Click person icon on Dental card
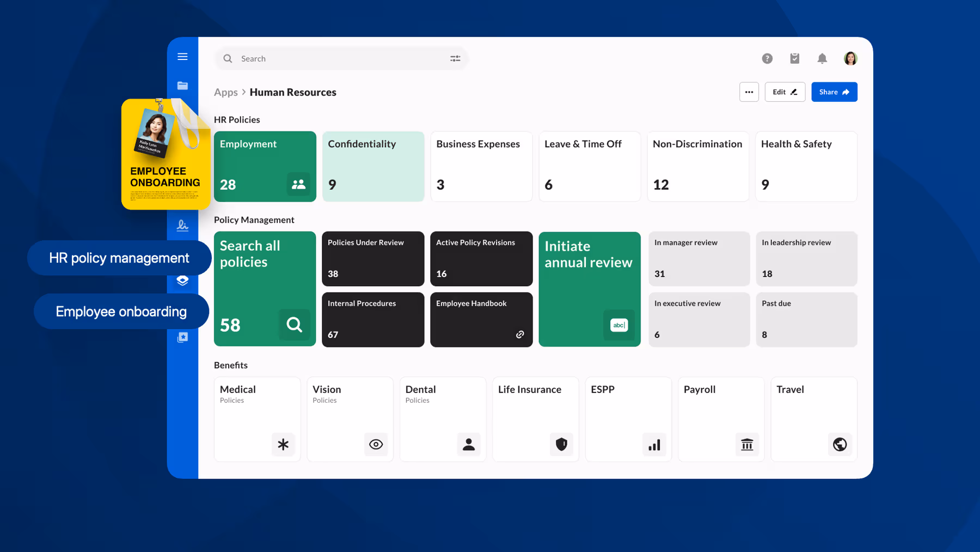Screen dimensions: 980x552 [x=469, y=445]
